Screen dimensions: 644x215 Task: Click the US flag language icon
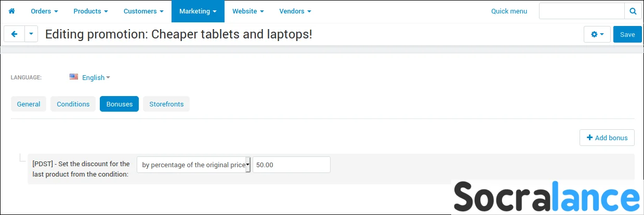74,77
